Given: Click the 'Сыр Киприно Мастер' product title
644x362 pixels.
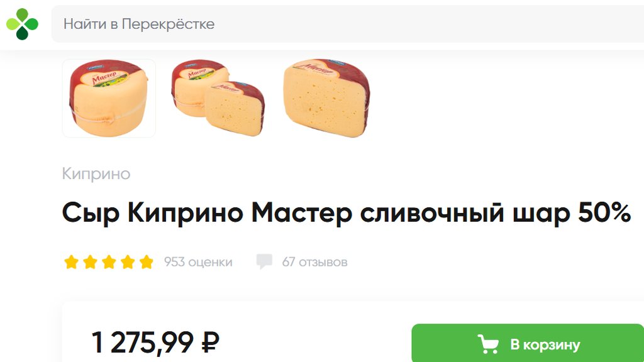Looking at the screenshot, I should [x=347, y=212].
